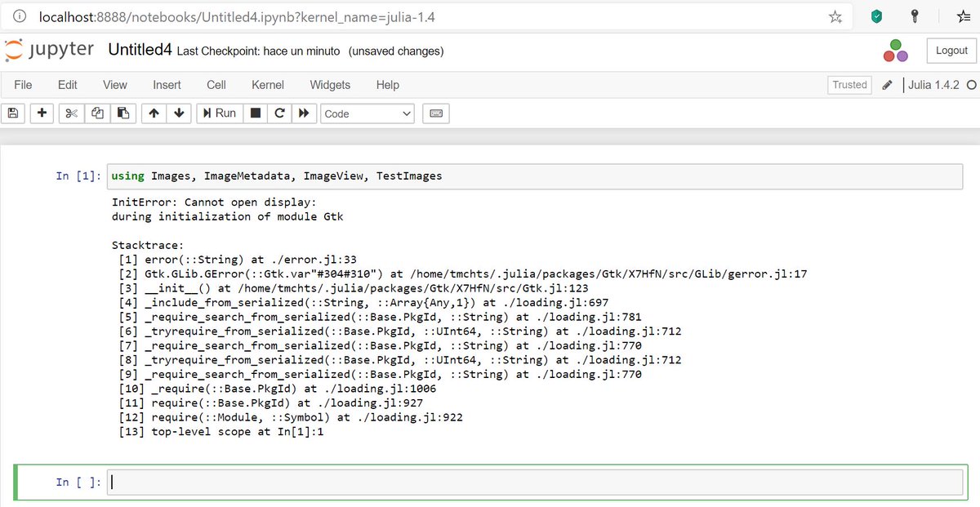The width and height of the screenshot is (980, 507).
Task: Click stacktrace line 3 __init__()
Action: pos(353,288)
